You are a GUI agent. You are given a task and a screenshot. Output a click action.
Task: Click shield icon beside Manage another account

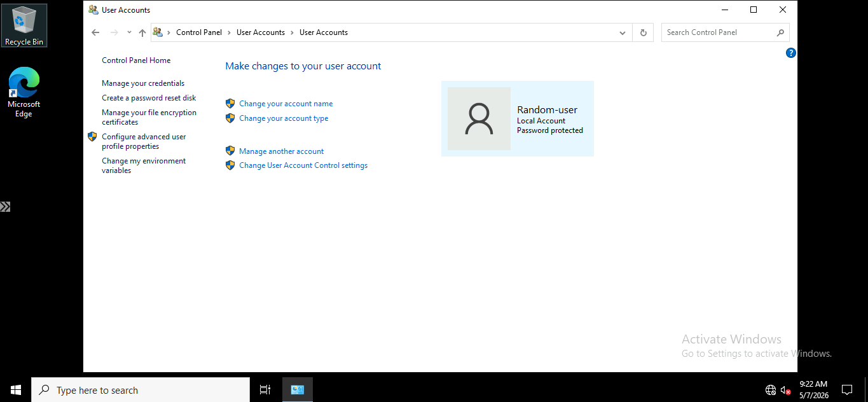(x=230, y=151)
